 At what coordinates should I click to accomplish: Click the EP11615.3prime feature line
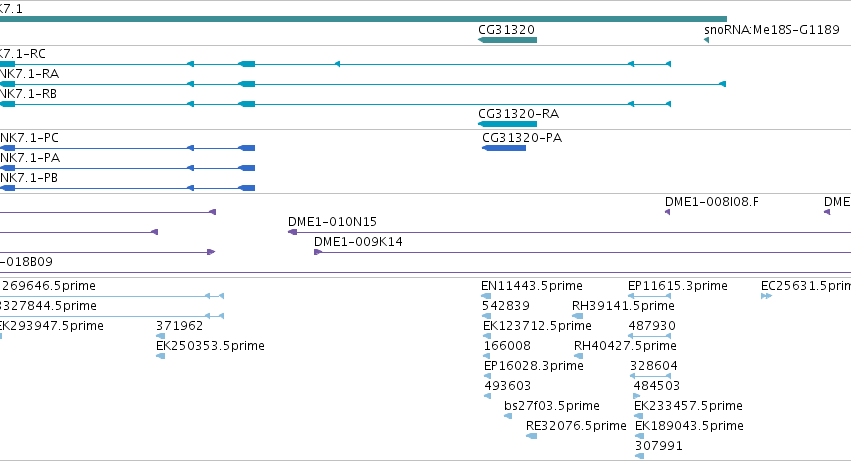coord(650,296)
